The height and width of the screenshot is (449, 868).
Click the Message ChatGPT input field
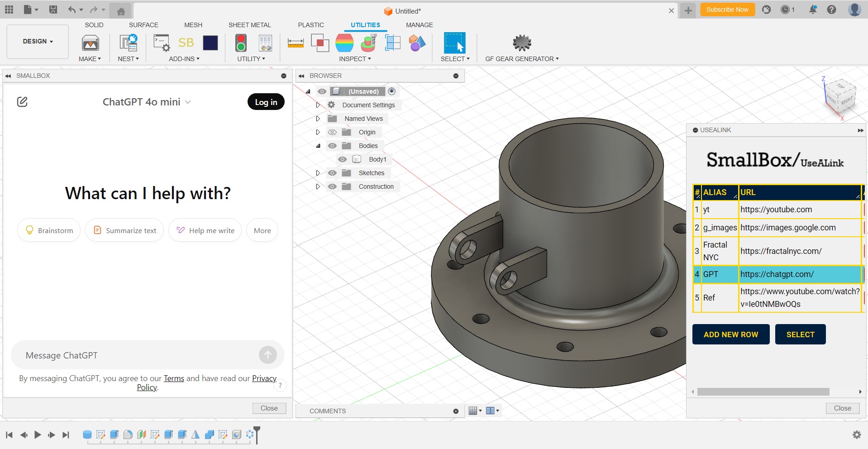(x=136, y=355)
